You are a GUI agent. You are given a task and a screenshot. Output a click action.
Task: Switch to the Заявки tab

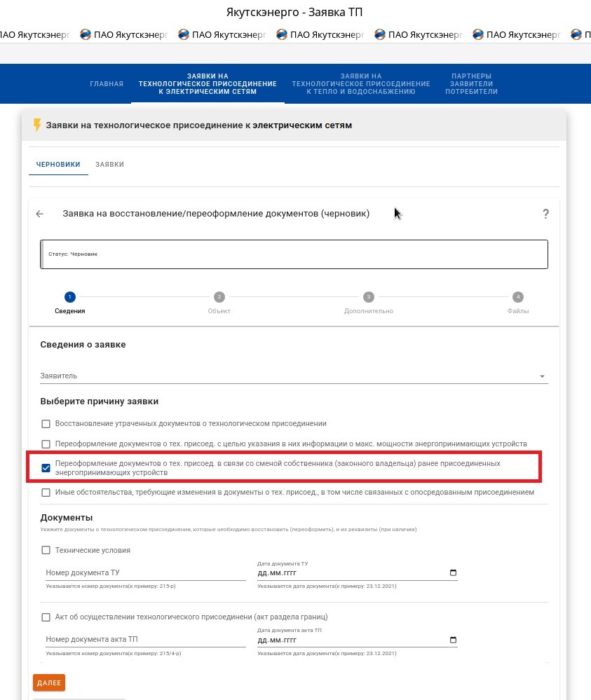[109, 165]
